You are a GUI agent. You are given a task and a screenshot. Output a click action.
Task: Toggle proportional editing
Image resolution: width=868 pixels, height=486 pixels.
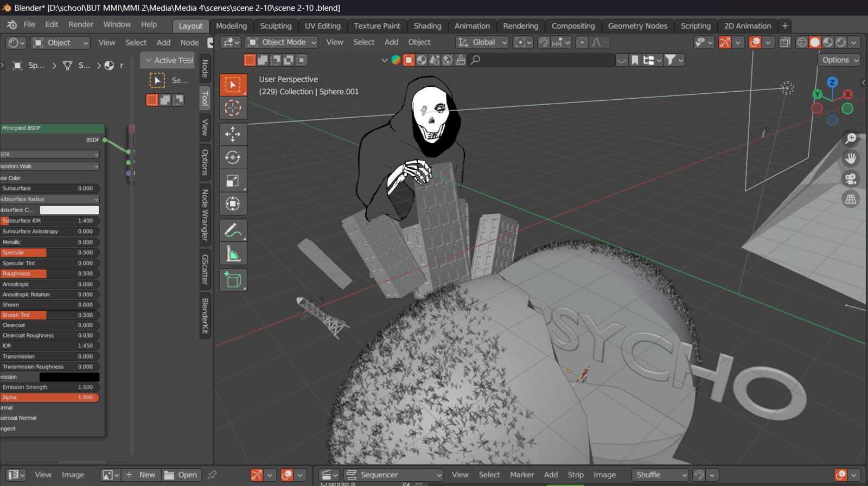[x=582, y=42]
